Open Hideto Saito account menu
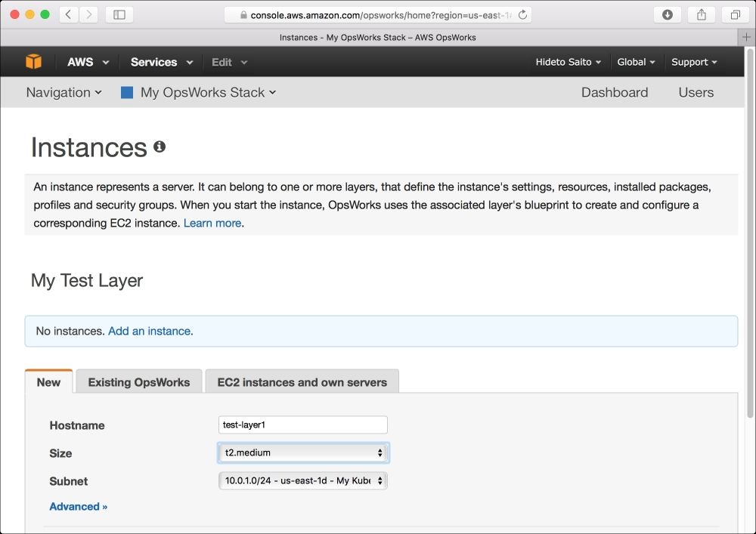The image size is (756, 534). pyautogui.click(x=568, y=62)
